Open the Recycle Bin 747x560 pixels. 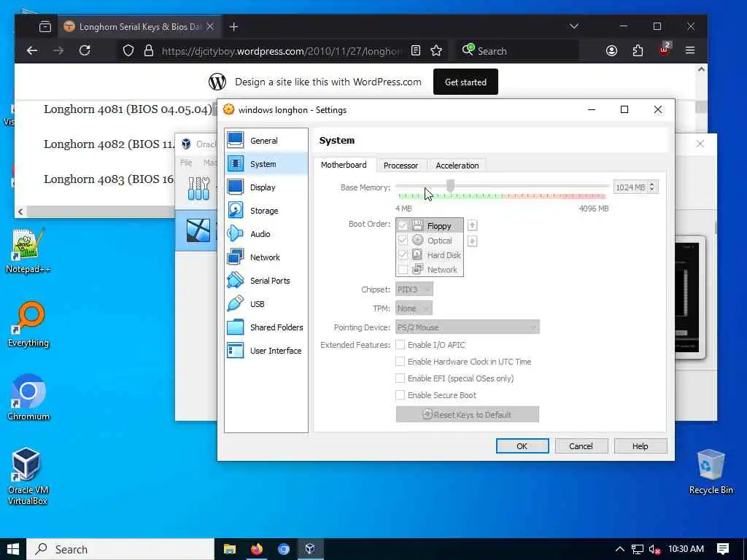[x=711, y=472]
